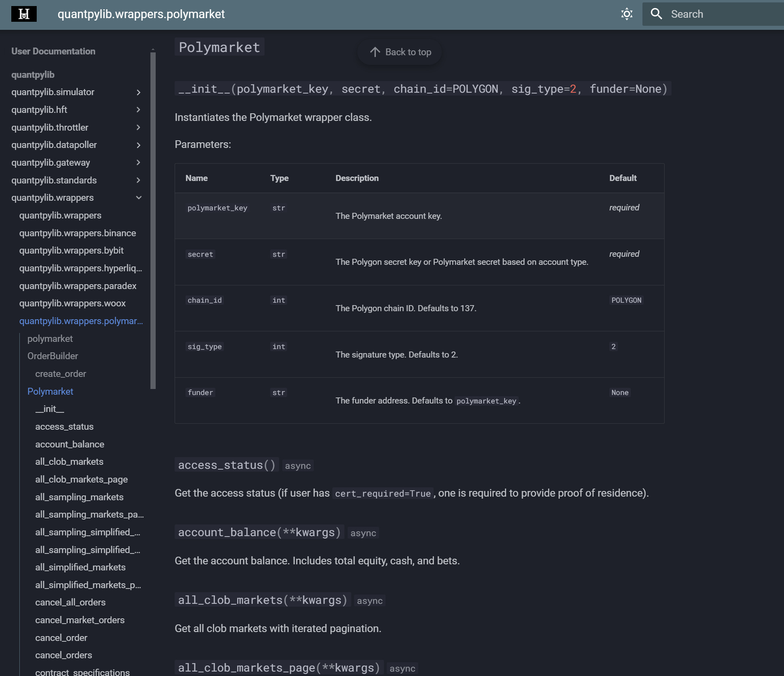Click sig_type name cell in table
The width and height of the screenshot is (784, 676).
205,347
